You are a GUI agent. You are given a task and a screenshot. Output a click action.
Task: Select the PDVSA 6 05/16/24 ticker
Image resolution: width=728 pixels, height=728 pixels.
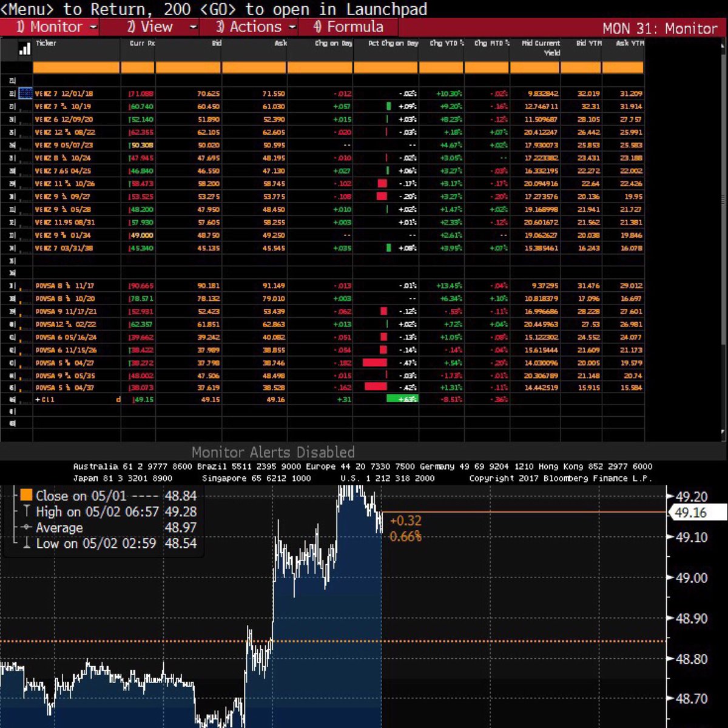pos(66,337)
